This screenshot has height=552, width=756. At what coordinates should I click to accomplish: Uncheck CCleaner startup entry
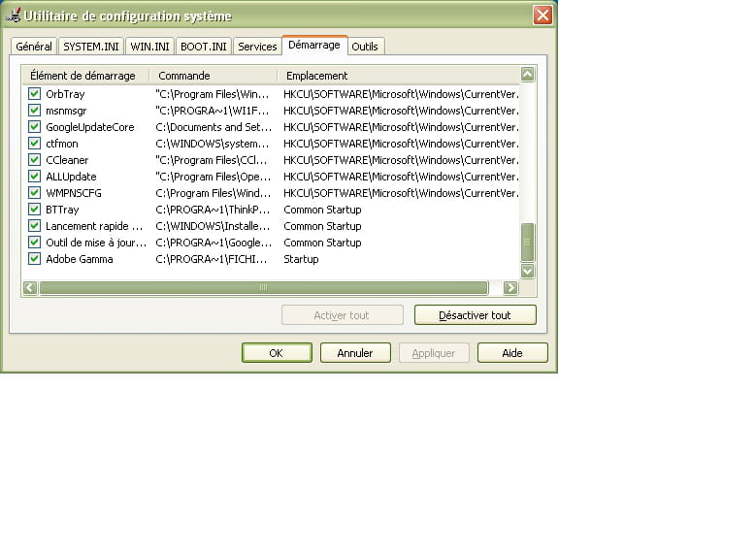tap(34, 159)
